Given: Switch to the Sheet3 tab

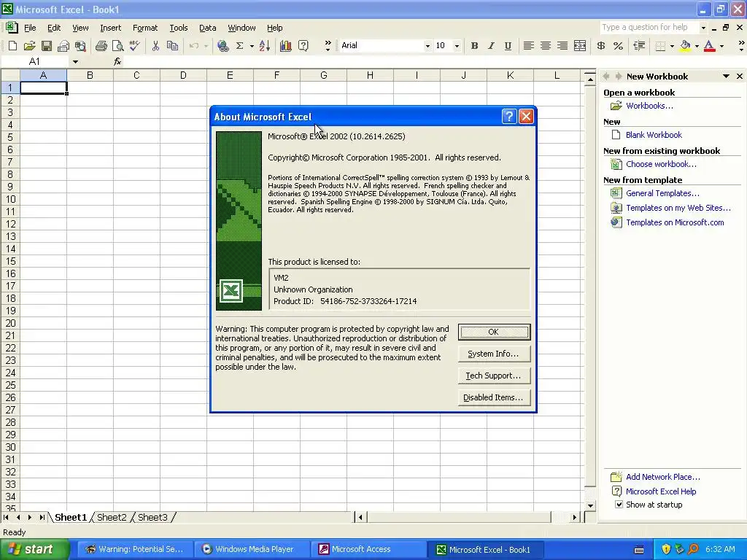Looking at the screenshot, I should click(x=152, y=517).
